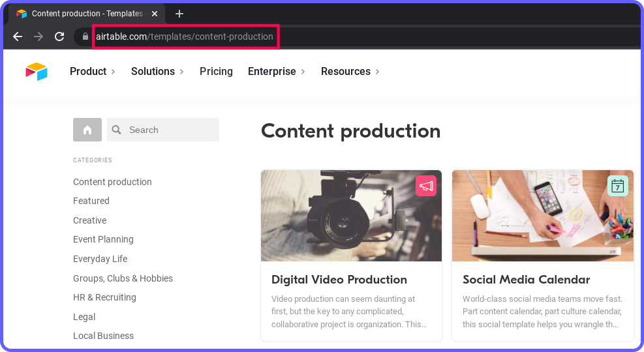Viewport: 644px width, 352px height.
Task: Open the Digital Video Production camera thumbnail
Action: pyautogui.click(x=351, y=216)
